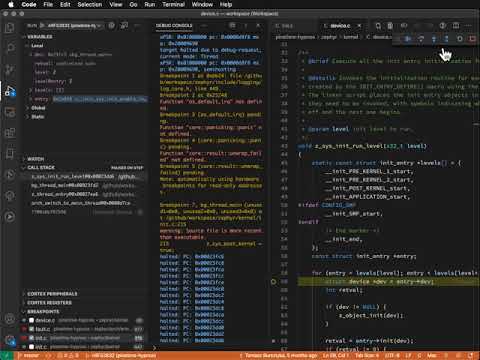This screenshot has height=360, width=480.
Task: Toggle the fault.c breakpoint checkbox
Action: click(x=31, y=329)
